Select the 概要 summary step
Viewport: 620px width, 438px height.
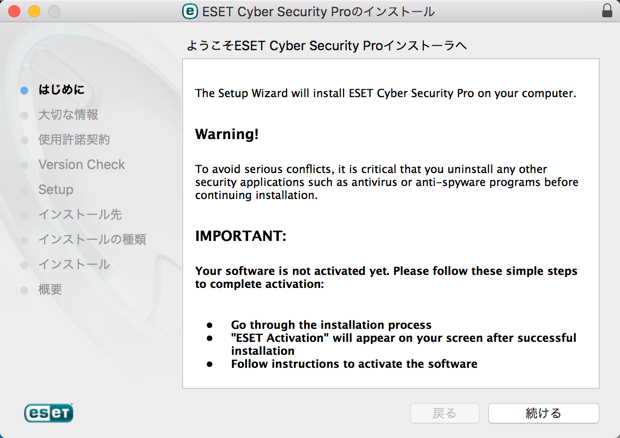pos(50,289)
